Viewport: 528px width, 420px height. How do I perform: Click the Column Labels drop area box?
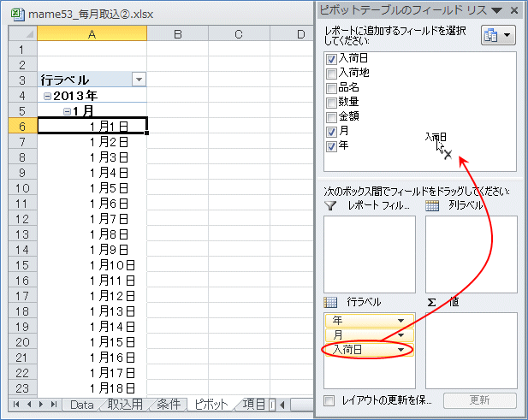[471, 254]
